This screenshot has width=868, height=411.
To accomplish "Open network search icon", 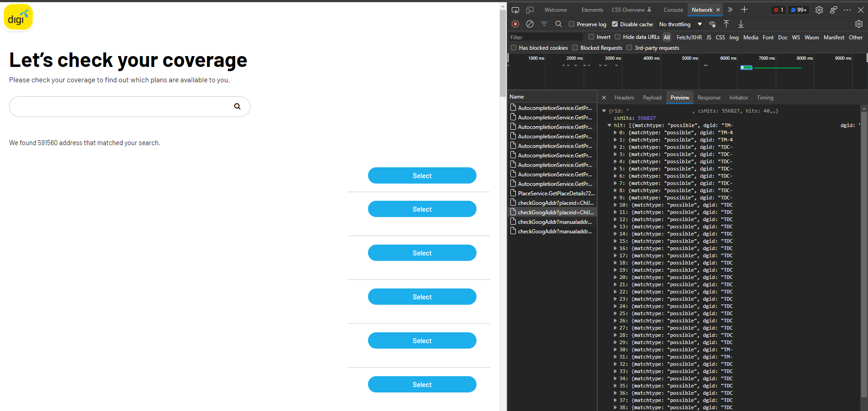I will [559, 24].
